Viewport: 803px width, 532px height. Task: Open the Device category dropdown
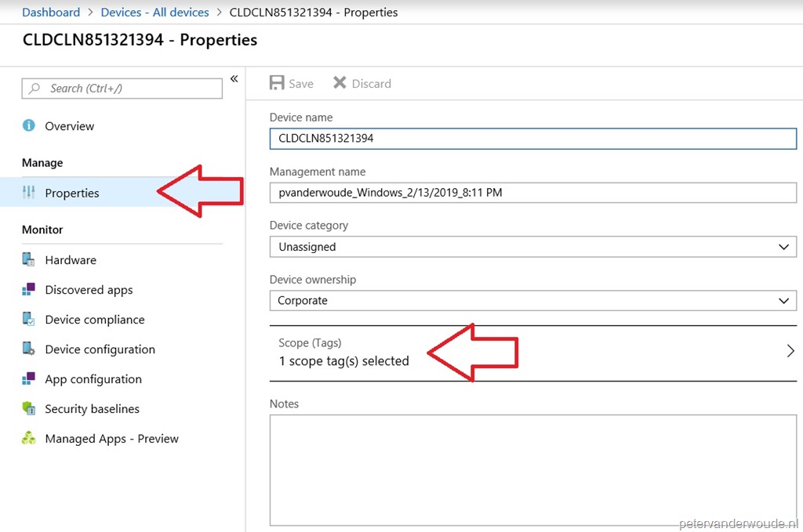tap(783, 246)
